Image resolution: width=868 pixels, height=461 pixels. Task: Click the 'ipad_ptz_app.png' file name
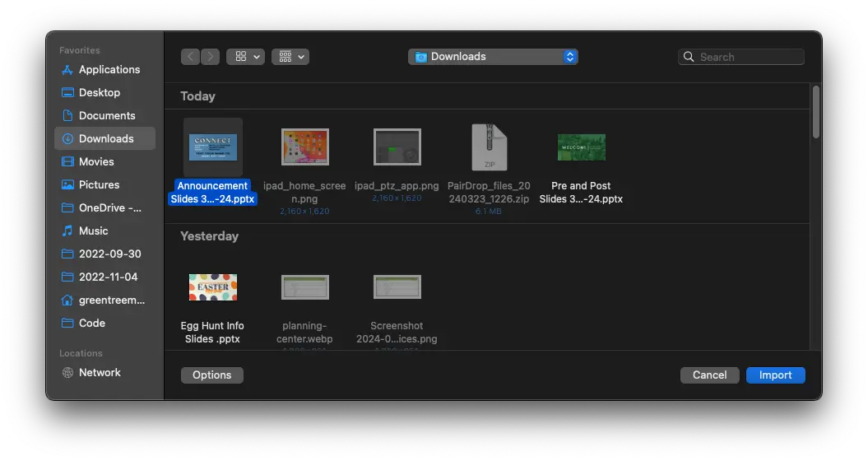(x=397, y=185)
